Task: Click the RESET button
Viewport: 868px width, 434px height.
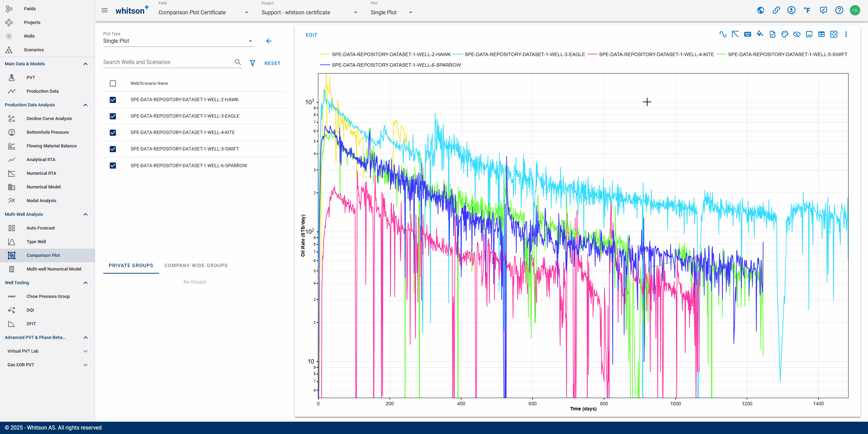Action: (272, 63)
